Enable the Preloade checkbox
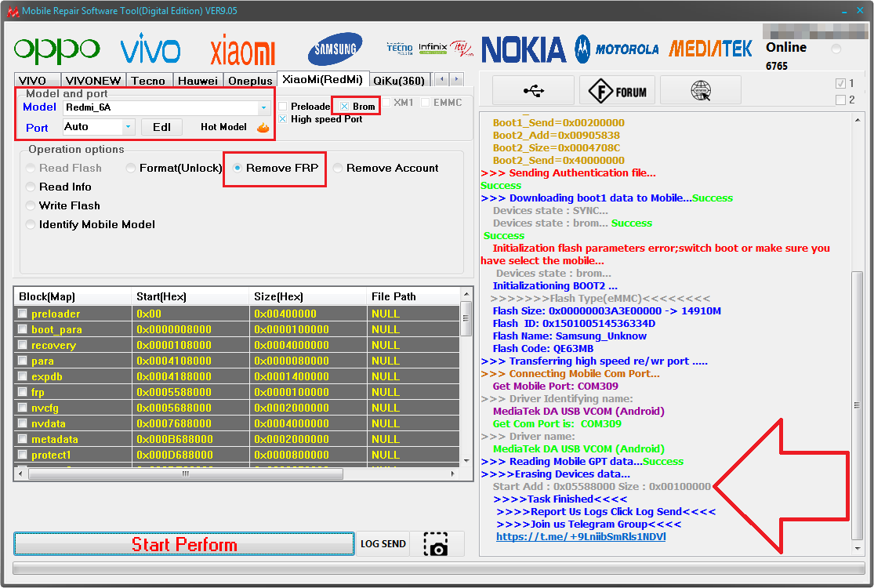 [283, 107]
